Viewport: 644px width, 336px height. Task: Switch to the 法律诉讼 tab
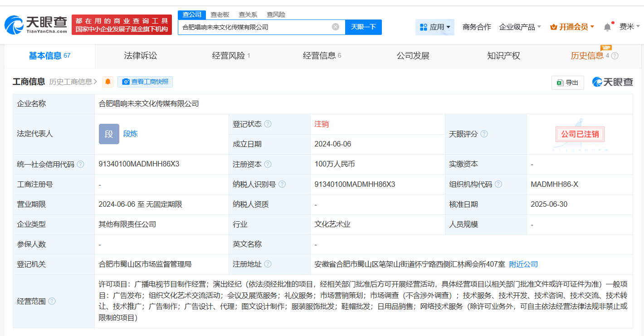[x=141, y=56]
